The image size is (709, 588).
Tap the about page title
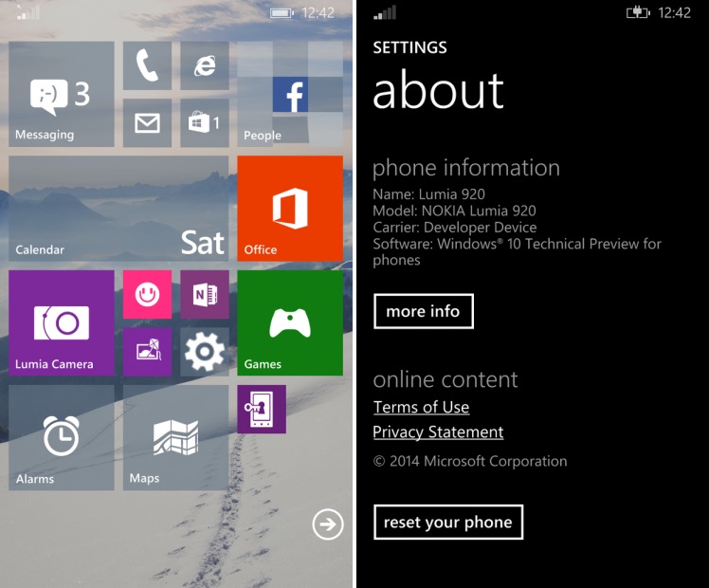click(438, 90)
